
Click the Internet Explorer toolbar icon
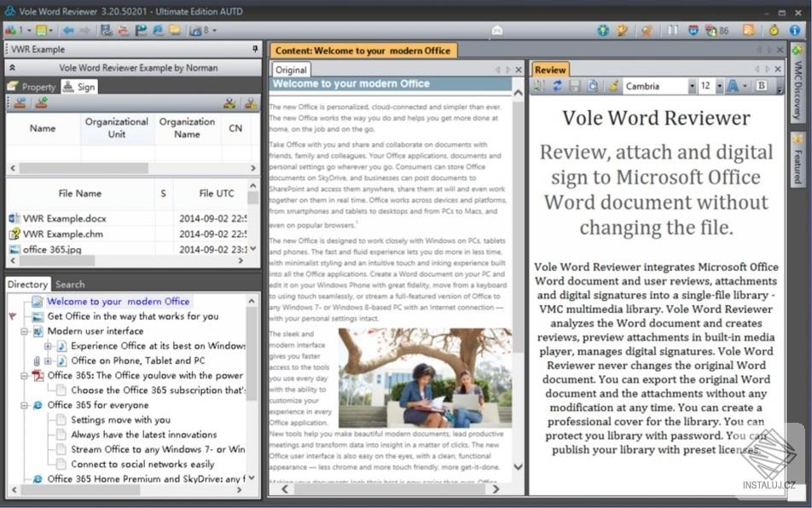158,31
